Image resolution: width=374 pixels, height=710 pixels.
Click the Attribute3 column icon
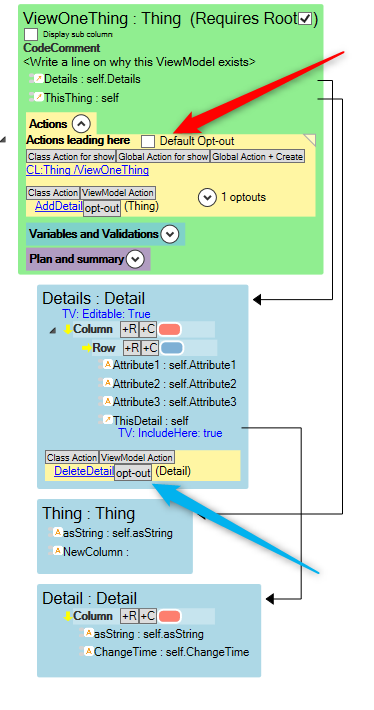pyautogui.click(x=108, y=401)
